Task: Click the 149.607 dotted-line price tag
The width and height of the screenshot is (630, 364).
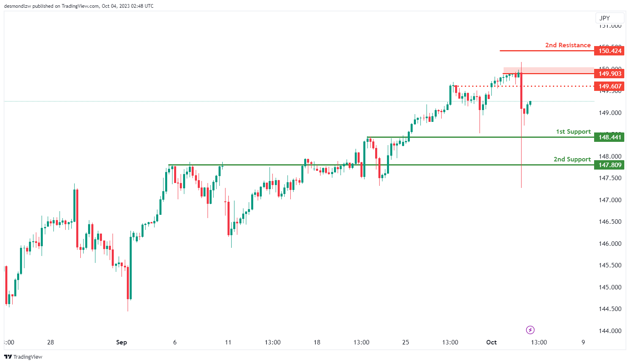Action: pyautogui.click(x=609, y=86)
